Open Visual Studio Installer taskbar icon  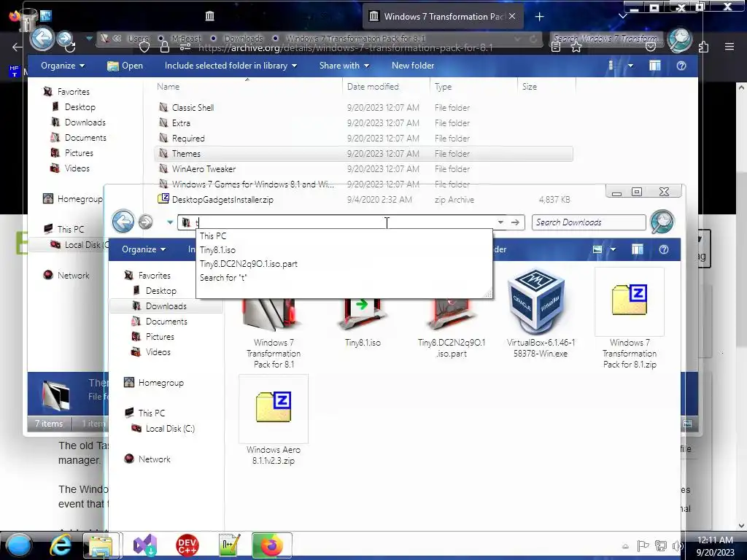click(x=145, y=545)
